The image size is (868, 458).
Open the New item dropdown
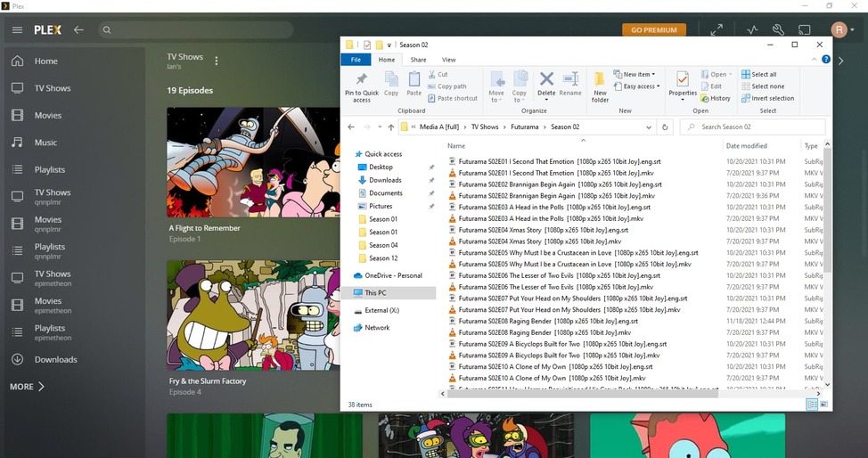(x=635, y=74)
